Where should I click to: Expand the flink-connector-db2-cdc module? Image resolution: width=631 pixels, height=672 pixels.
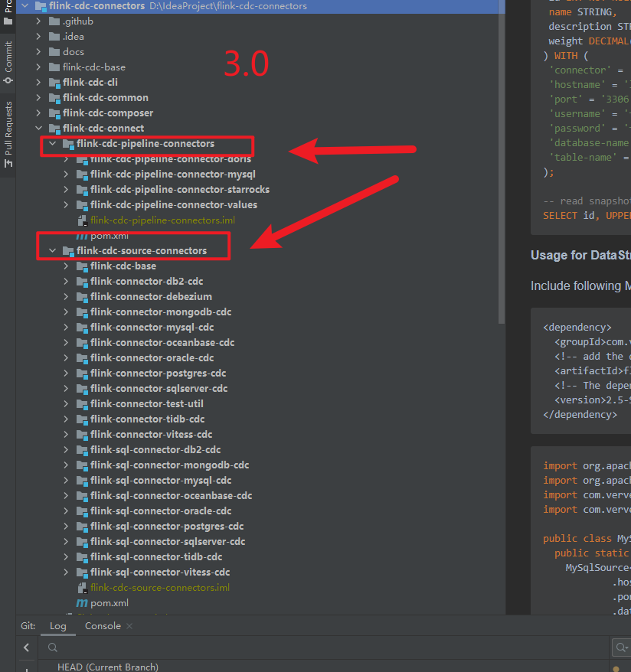pyautogui.click(x=66, y=281)
